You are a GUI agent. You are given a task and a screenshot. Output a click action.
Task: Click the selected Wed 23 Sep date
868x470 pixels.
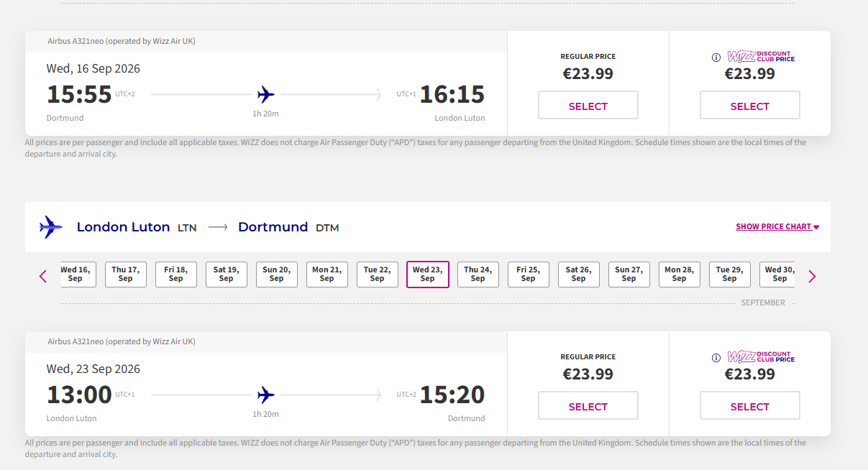pos(428,275)
